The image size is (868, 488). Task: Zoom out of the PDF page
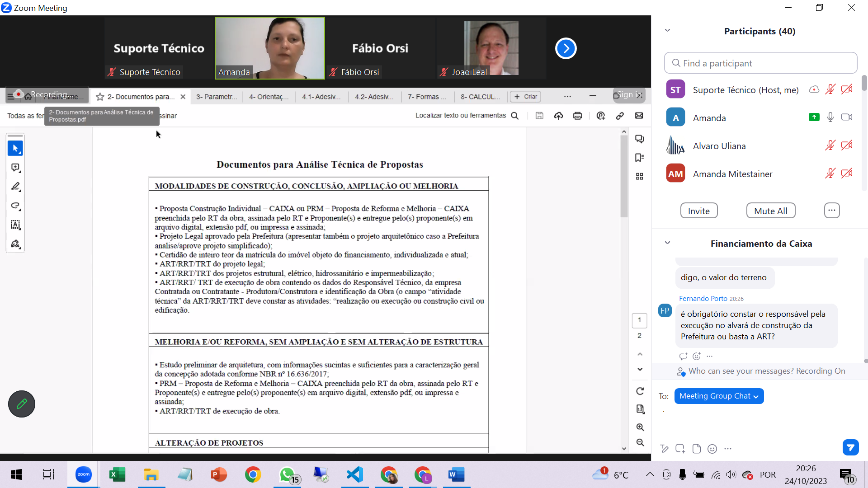(x=640, y=442)
